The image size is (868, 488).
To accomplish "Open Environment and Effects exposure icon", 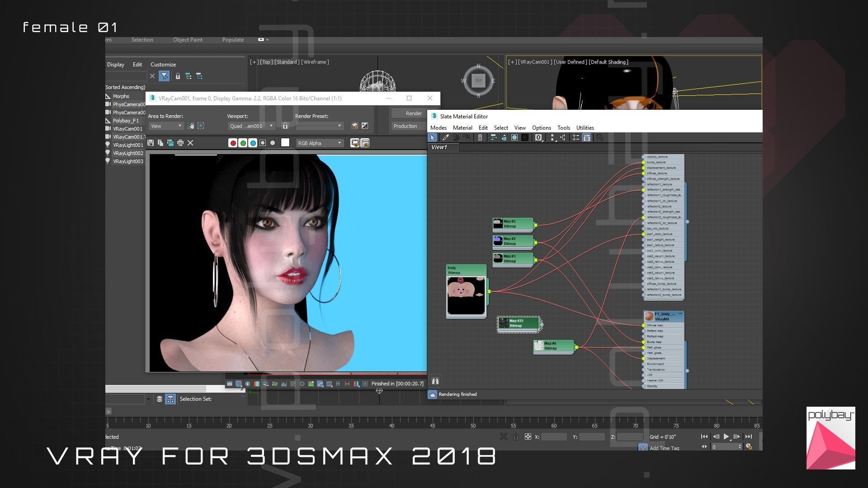I will [365, 126].
